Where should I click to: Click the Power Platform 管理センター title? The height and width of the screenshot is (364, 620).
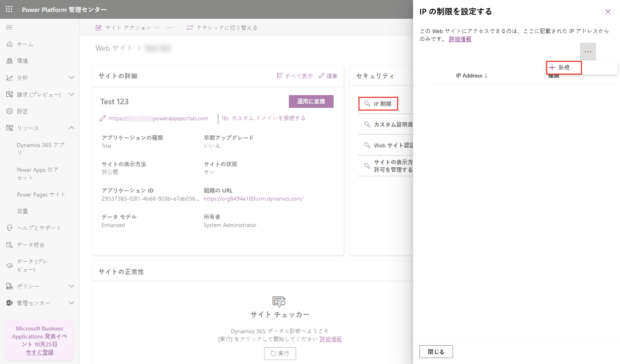(x=64, y=10)
